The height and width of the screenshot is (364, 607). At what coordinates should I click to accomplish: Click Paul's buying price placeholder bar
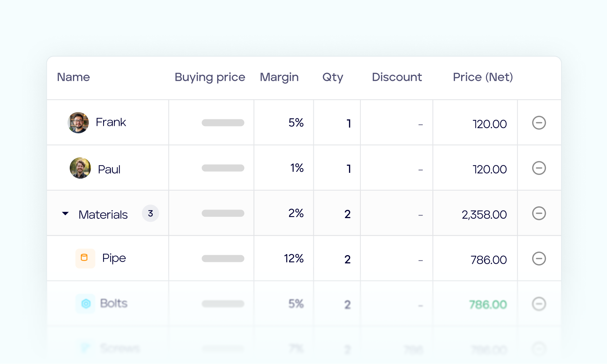tap(223, 168)
